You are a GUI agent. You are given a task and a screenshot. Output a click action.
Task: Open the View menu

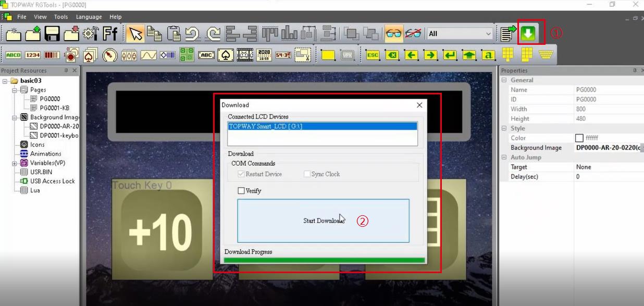40,17
